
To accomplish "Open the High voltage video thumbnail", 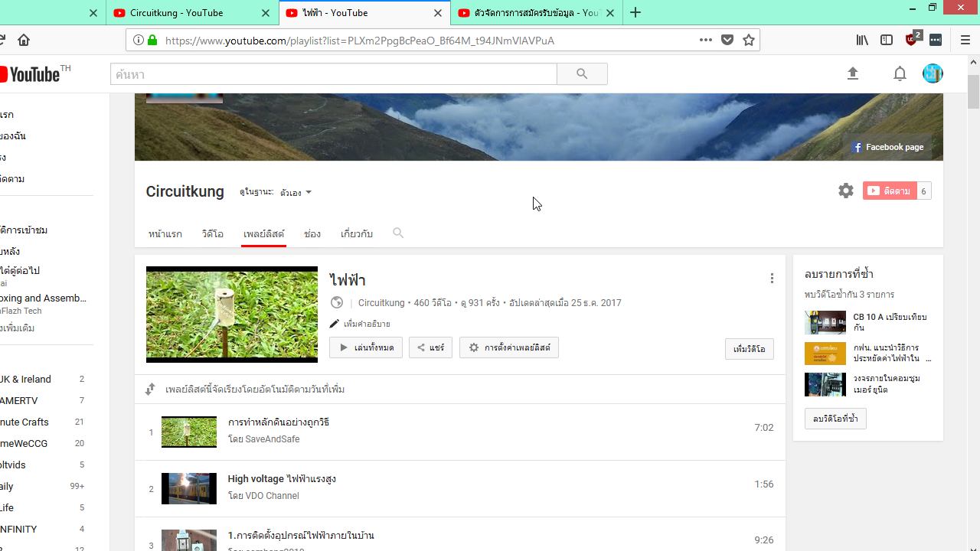I will click(189, 488).
